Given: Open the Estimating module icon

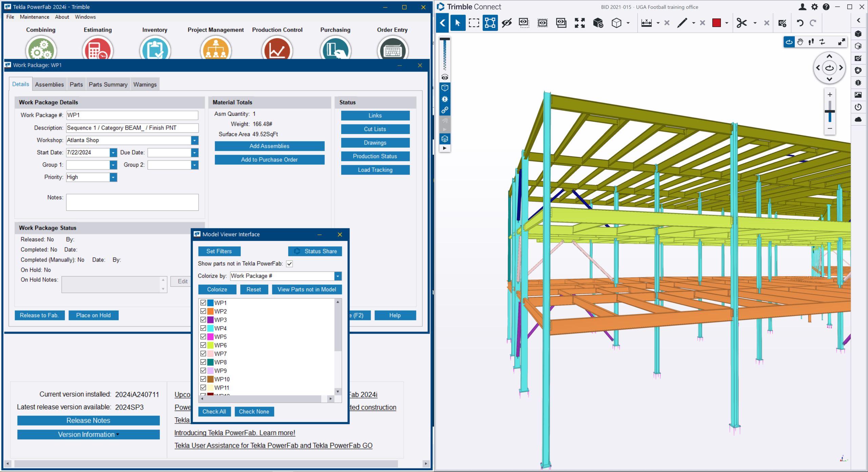Looking at the screenshot, I should pos(98,48).
